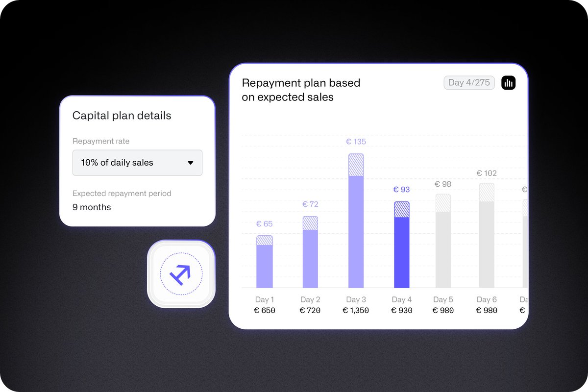Click the Day 4 axis label
The height and width of the screenshot is (392, 588).
click(x=402, y=299)
